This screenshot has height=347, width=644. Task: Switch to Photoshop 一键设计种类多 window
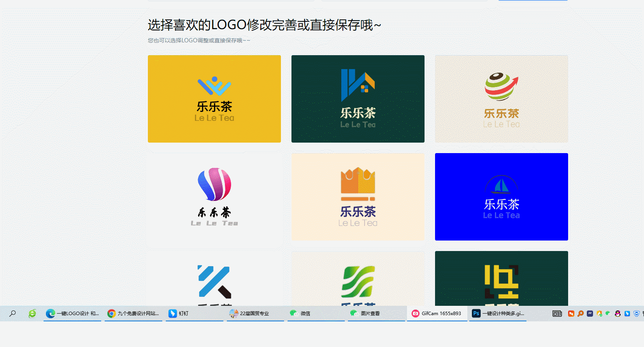point(498,313)
